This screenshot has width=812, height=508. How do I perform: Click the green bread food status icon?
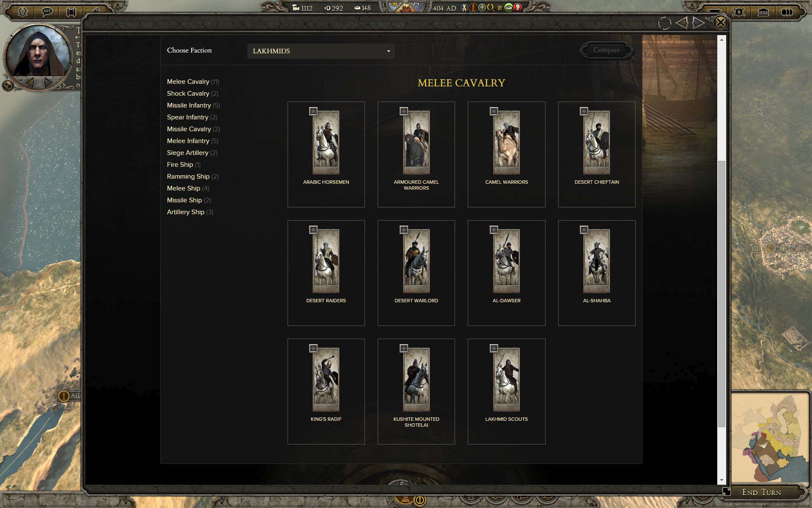(x=509, y=8)
